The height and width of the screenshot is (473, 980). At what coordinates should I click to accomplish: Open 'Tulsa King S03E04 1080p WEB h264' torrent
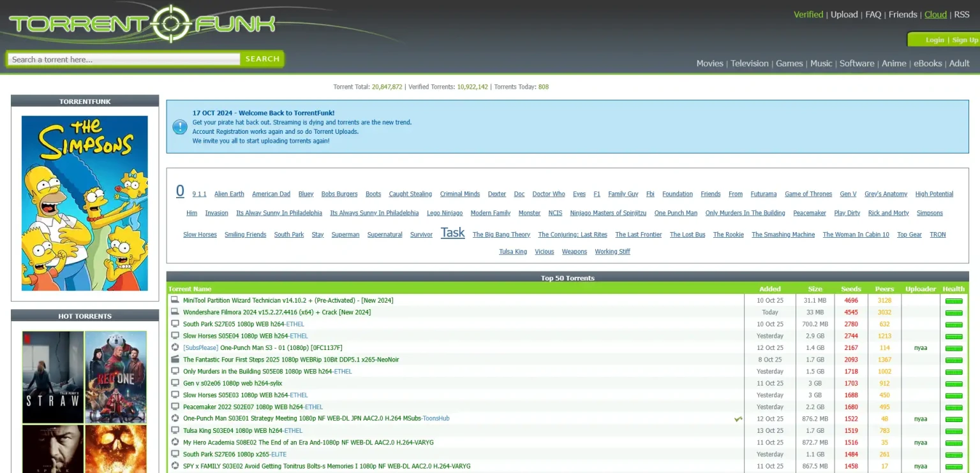(x=242, y=430)
